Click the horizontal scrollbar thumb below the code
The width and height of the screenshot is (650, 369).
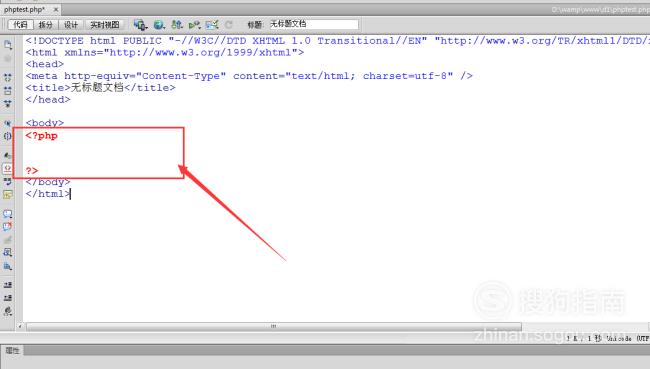(274, 326)
